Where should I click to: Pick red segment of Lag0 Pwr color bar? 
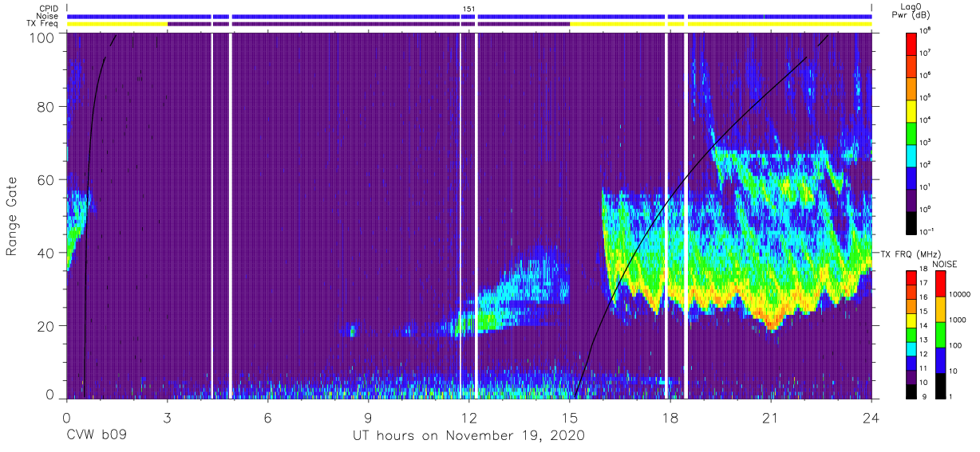[913, 43]
